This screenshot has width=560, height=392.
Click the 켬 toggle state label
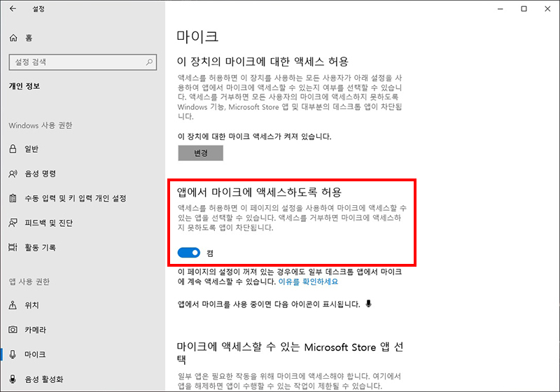pyautogui.click(x=210, y=253)
